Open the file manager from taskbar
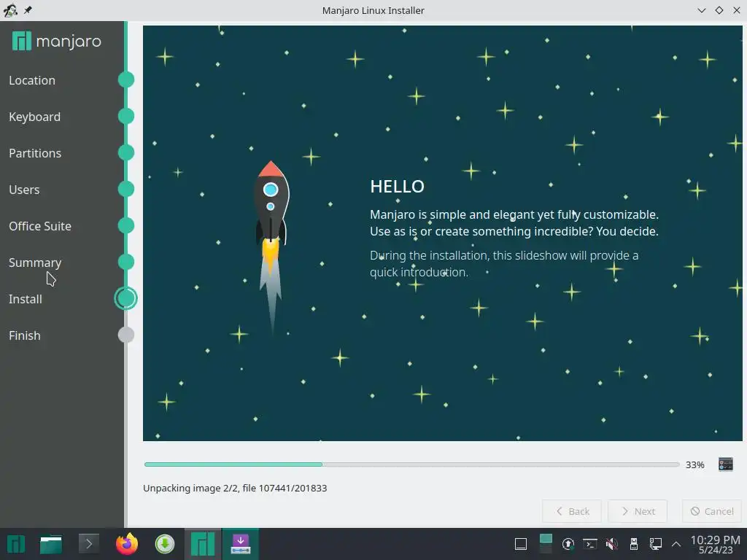This screenshot has width=747, height=560. point(51,544)
